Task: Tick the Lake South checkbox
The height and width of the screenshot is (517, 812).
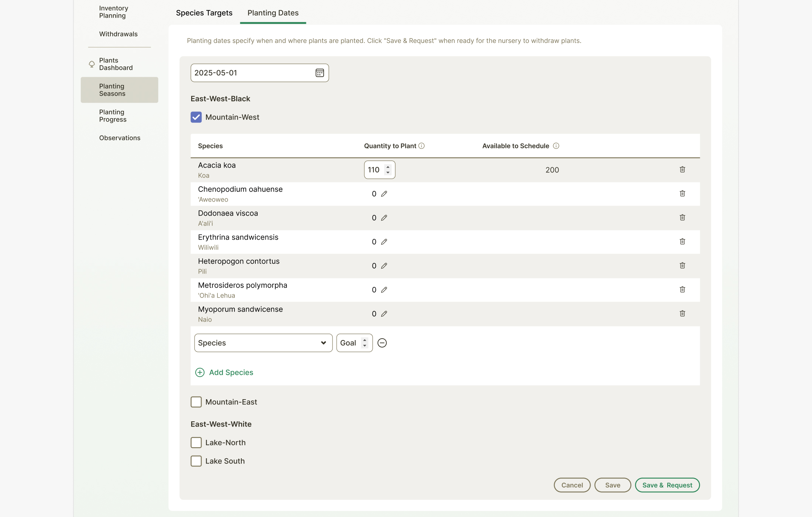Action: pyautogui.click(x=196, y=461)
